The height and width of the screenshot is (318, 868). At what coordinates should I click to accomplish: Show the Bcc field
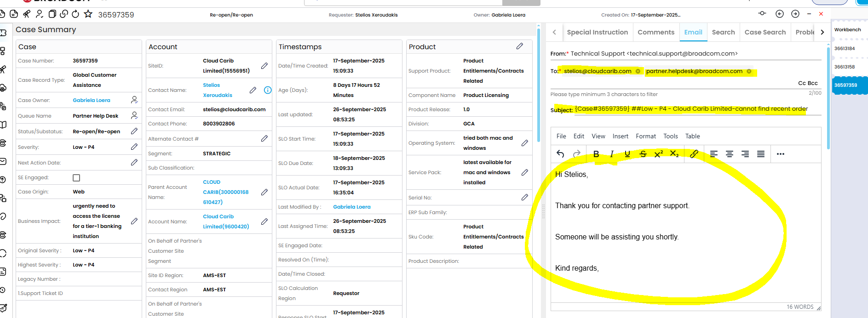[813, 83]
